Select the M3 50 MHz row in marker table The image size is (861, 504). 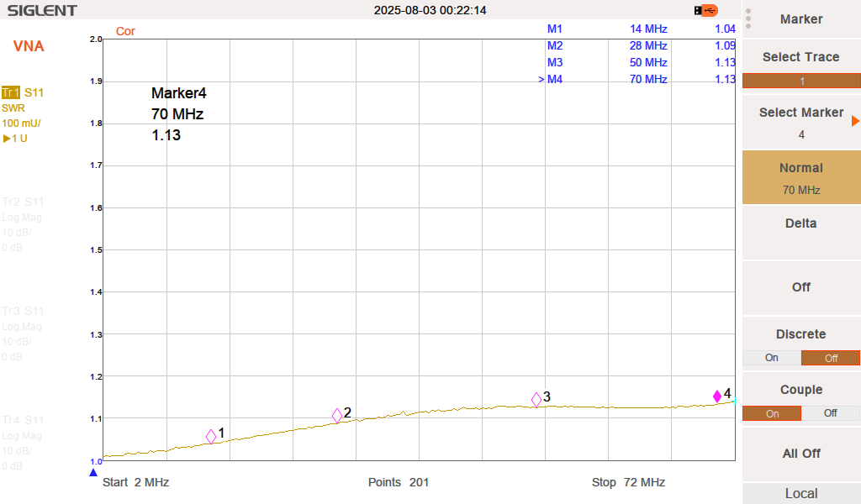click(639, 62)
